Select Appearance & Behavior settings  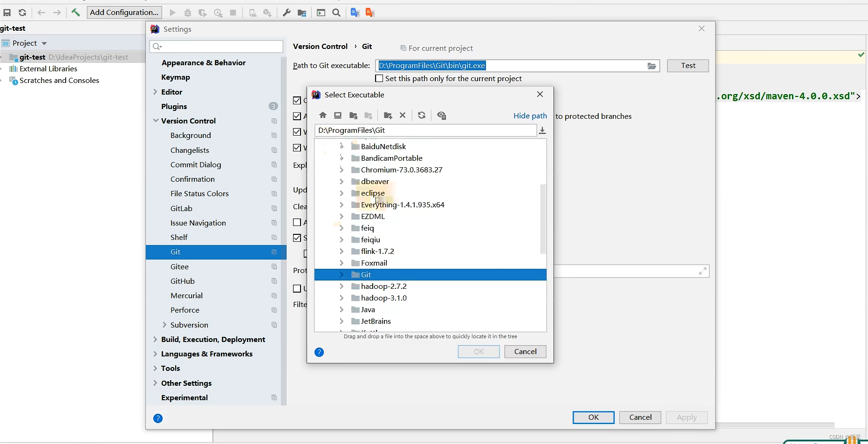pos(204,63)
